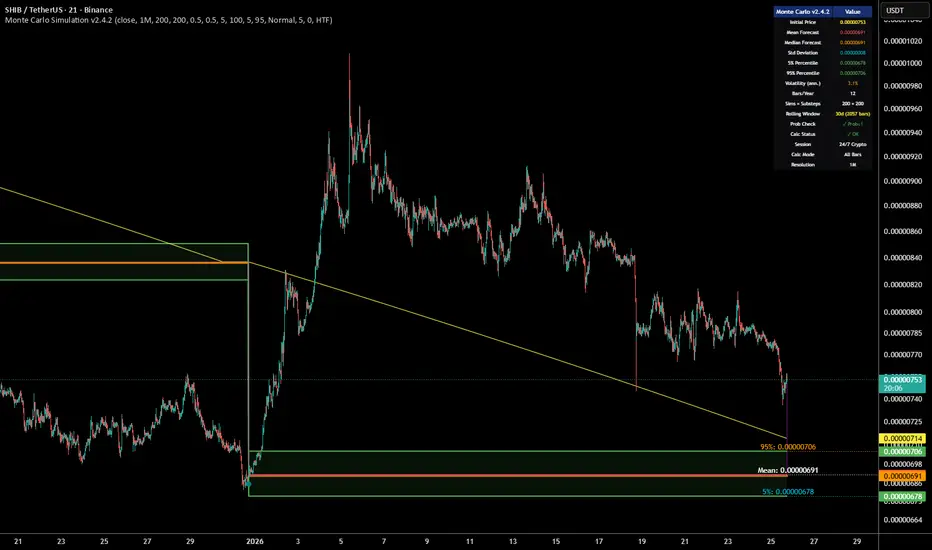
Task: Click the green 0.00000706 price axis label
Action: pyautogui.click(x=902, y=452)
